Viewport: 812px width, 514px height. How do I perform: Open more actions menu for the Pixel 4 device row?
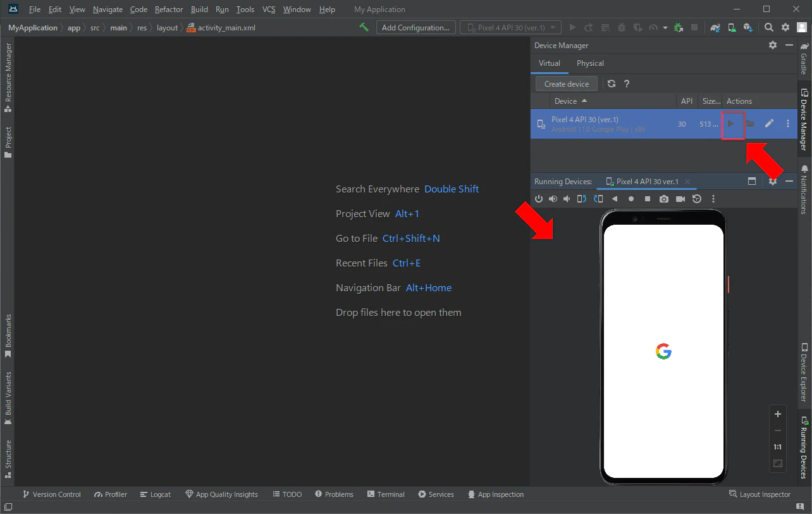coord(788,123)
